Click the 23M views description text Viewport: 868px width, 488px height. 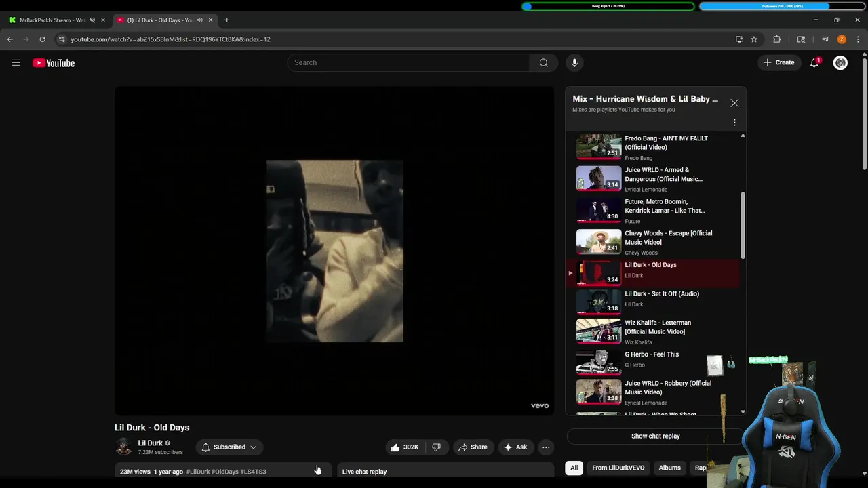[x=135, y=472]
